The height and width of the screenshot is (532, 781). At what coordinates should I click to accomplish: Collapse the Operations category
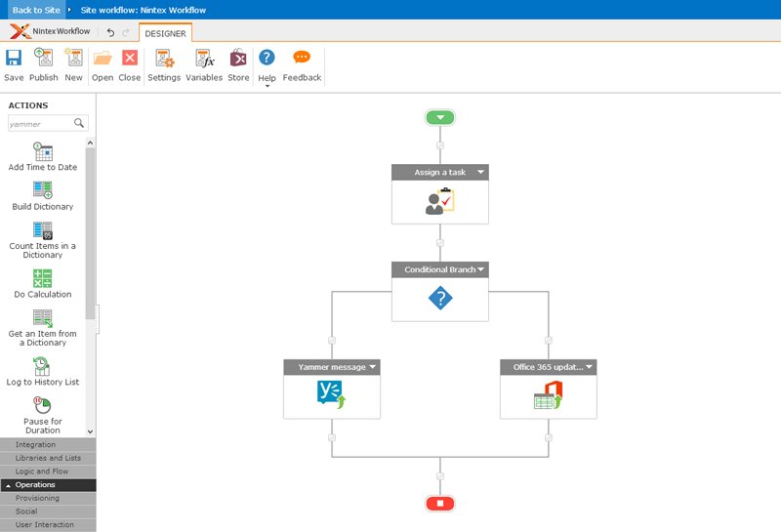48,485
